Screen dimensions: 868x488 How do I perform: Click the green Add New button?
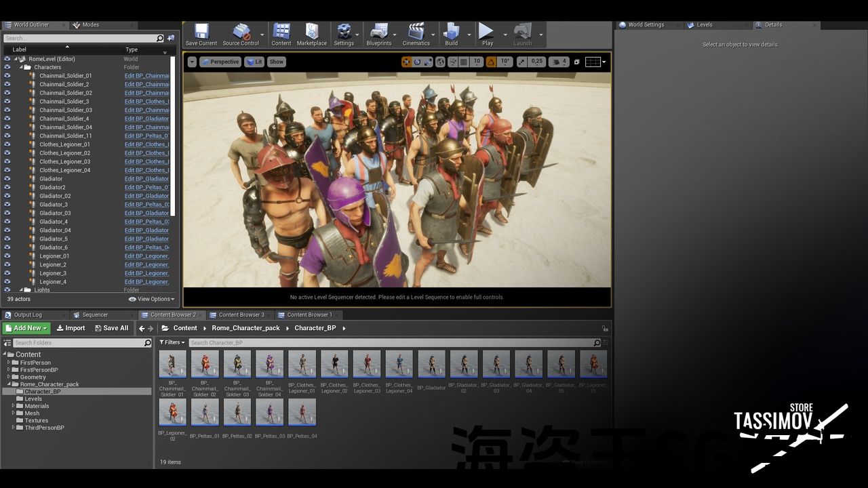point(26,328)
